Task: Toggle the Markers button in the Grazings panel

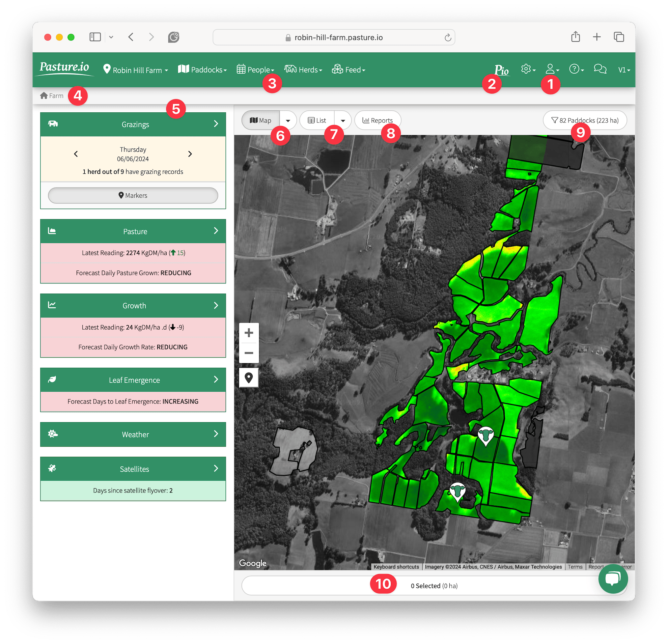Action: pyautogui.click(x=133, y=196)
